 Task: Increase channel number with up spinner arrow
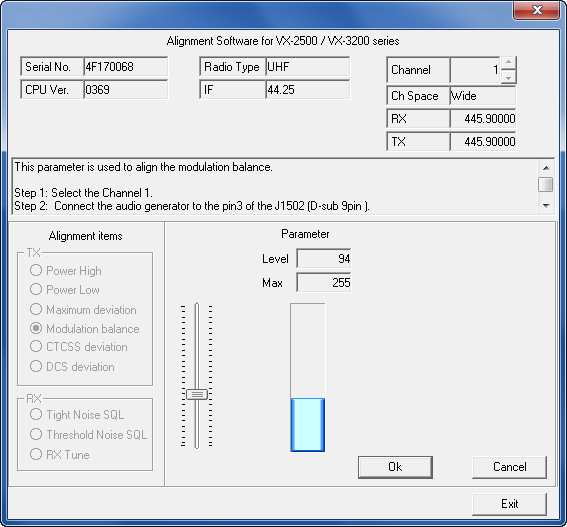(508, 62)
